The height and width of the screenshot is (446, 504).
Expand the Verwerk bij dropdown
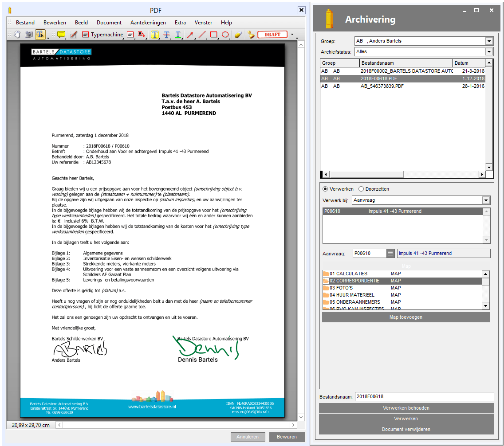coord(486,200)
